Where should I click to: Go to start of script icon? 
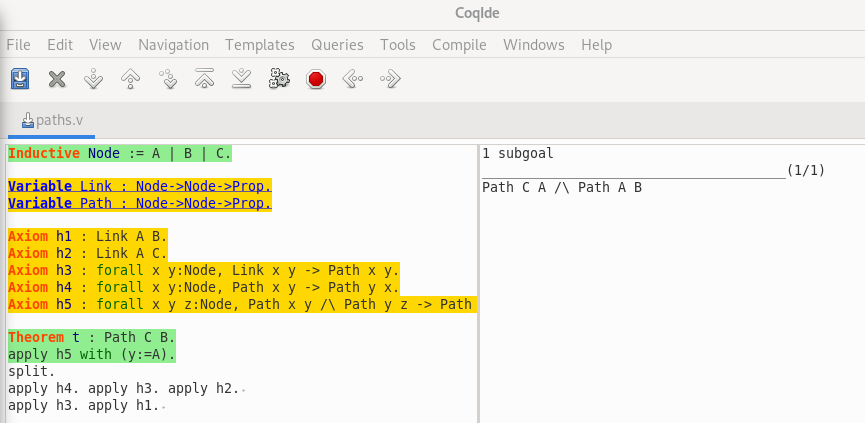tap(205, 79)
